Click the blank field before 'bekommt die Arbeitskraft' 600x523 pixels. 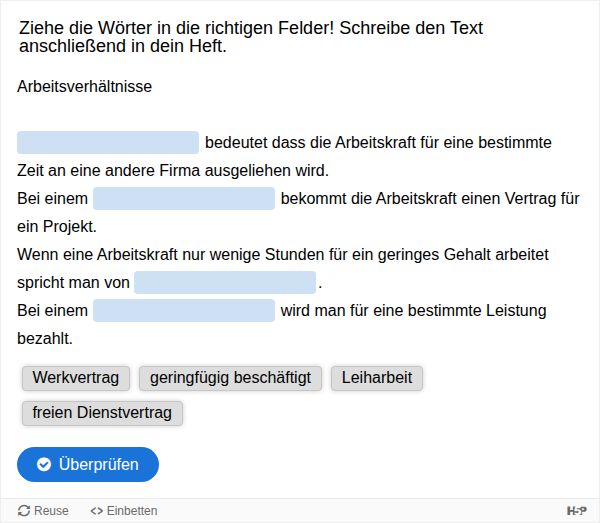click(x=184, y=199)
